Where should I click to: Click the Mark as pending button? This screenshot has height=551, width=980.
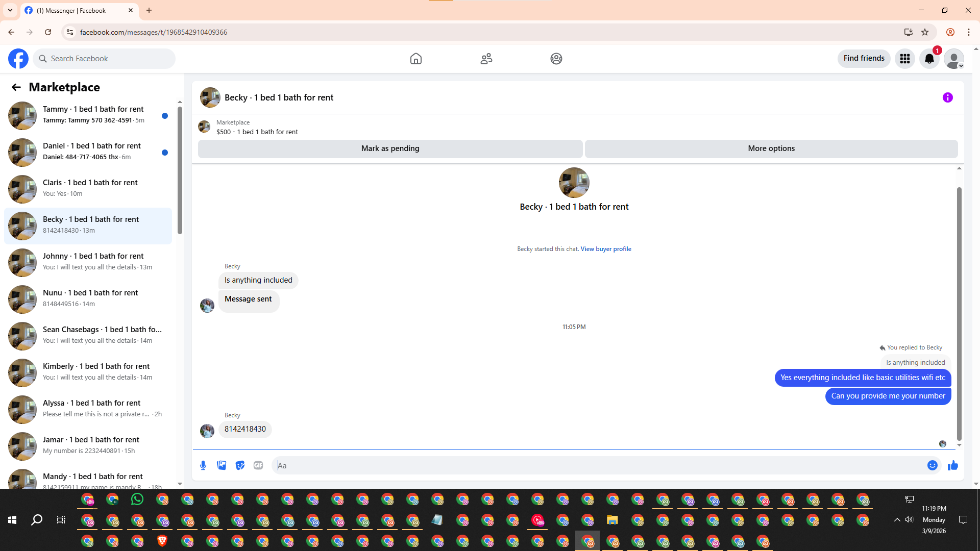coord(390,148)
